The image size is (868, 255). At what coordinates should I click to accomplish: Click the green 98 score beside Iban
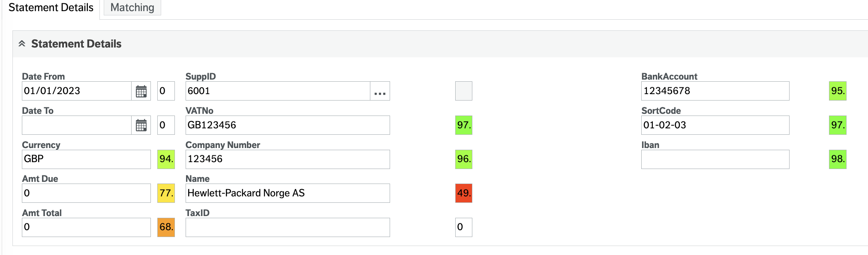click(x=836, y=159)
